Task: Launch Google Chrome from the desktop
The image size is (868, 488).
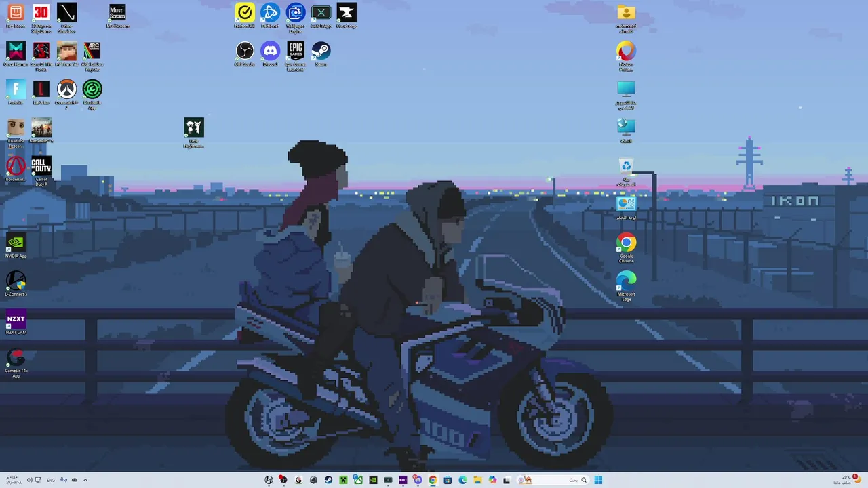Action: 626,248
